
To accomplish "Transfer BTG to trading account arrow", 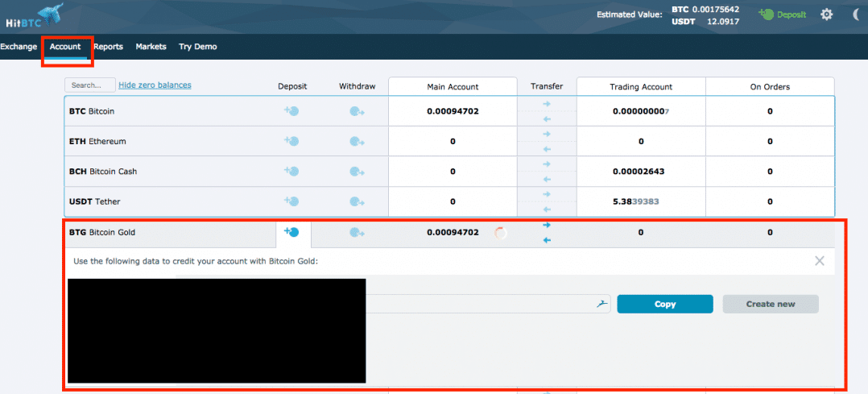I will pos(547,225).
